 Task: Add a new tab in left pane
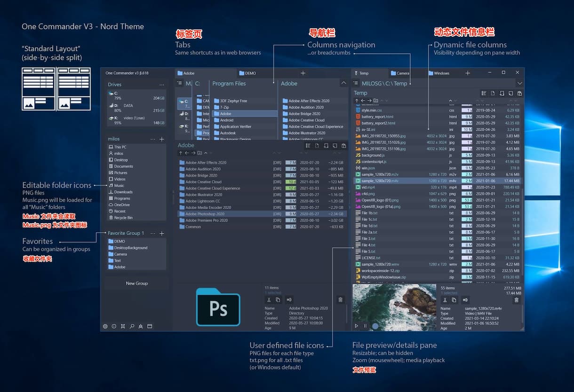[303, 73]
